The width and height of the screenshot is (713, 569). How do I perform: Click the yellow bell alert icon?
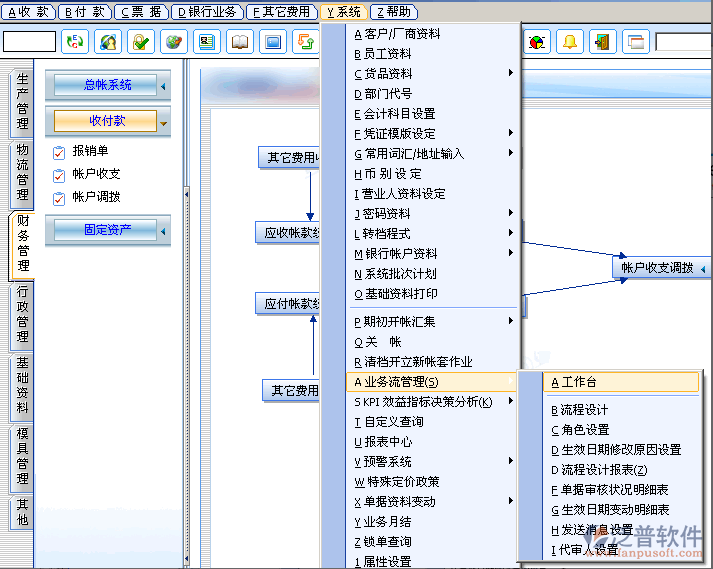(x=570, y=42)
